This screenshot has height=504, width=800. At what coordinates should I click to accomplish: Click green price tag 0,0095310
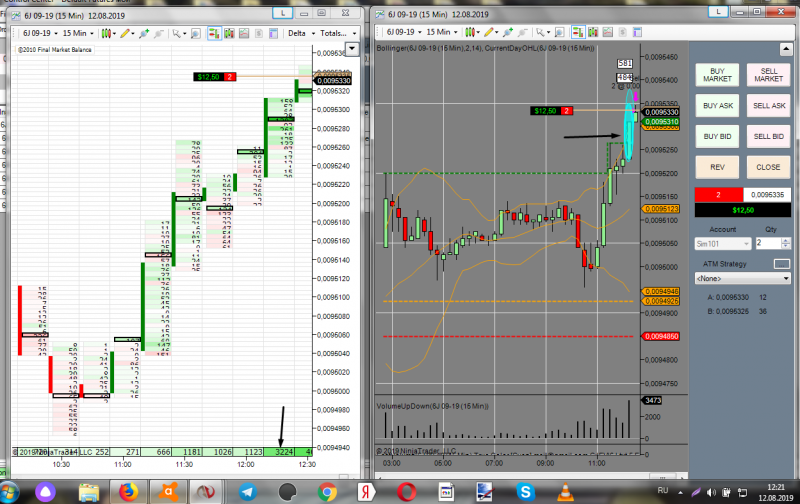coord(661,122)
